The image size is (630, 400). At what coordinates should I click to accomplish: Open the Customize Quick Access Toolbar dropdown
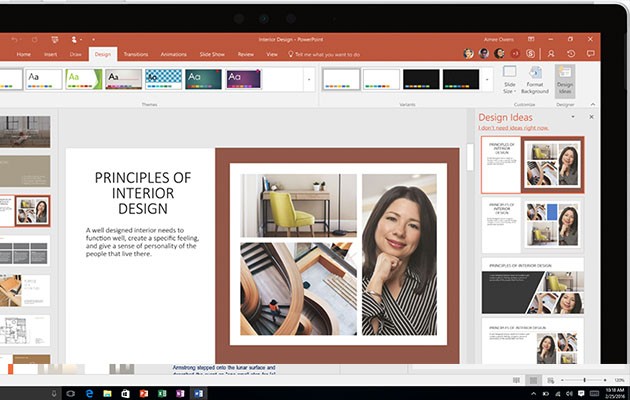(93, 39)
